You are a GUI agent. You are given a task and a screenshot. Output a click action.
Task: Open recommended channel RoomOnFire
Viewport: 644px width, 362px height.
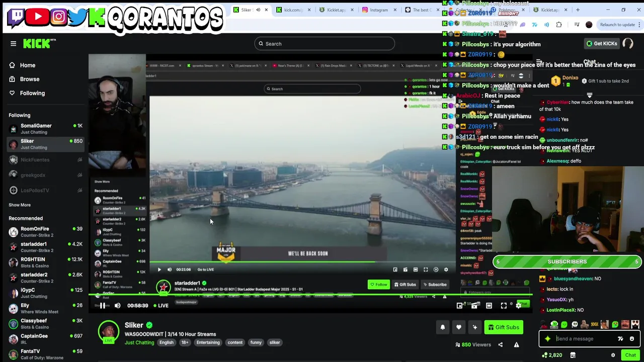pyautogui.click(x=45, y=232)
